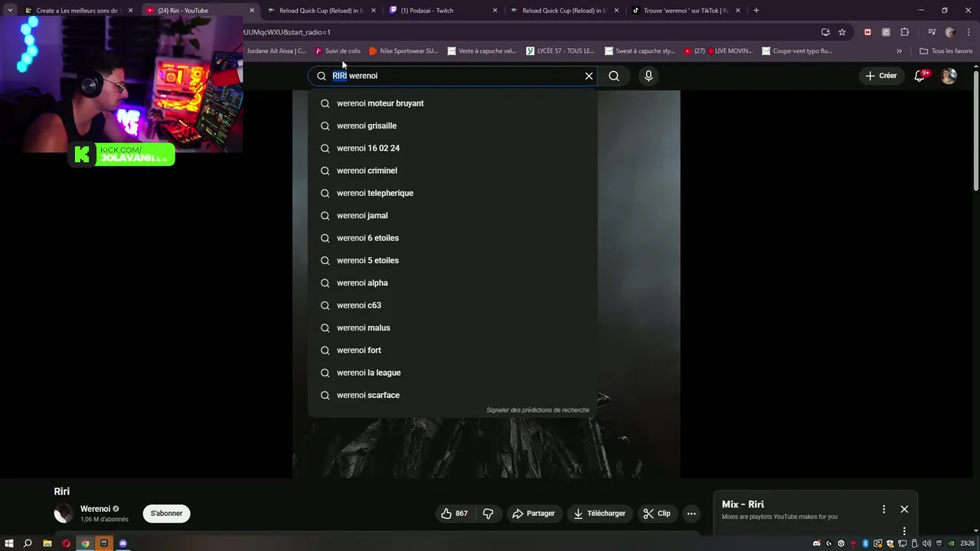Open YouTube notifications bell

tap(920, 76)
